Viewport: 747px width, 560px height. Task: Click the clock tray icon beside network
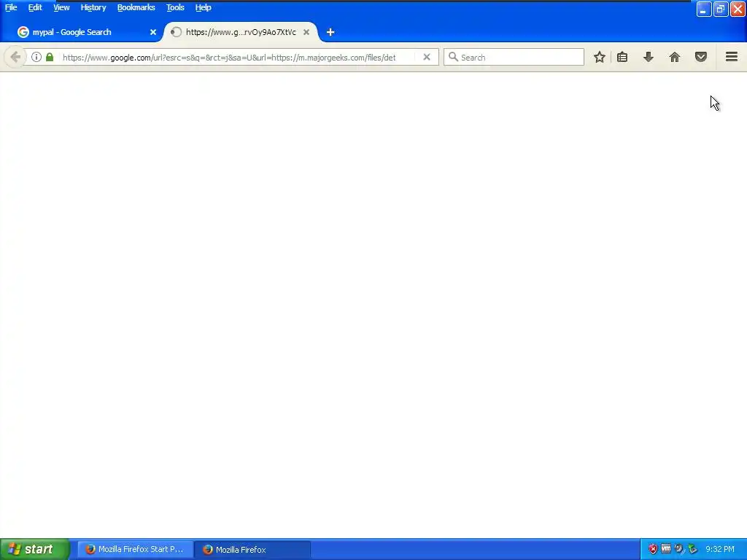tap(679, 549)
